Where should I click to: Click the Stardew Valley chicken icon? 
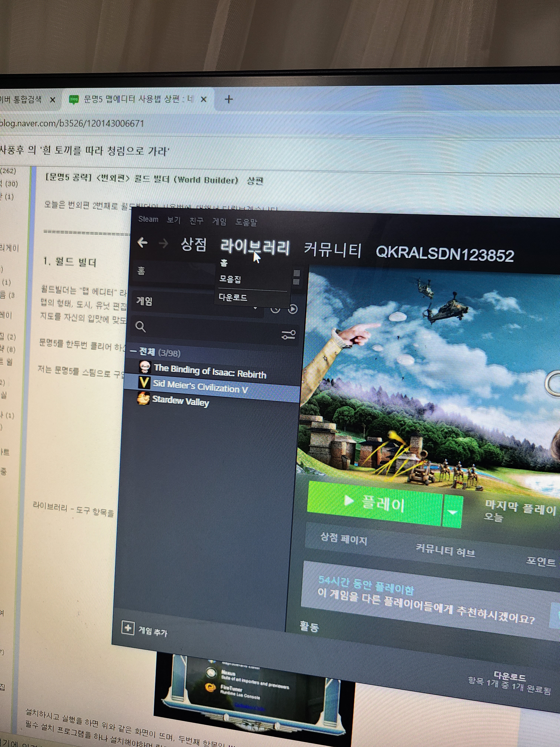(x=144, y=398)
